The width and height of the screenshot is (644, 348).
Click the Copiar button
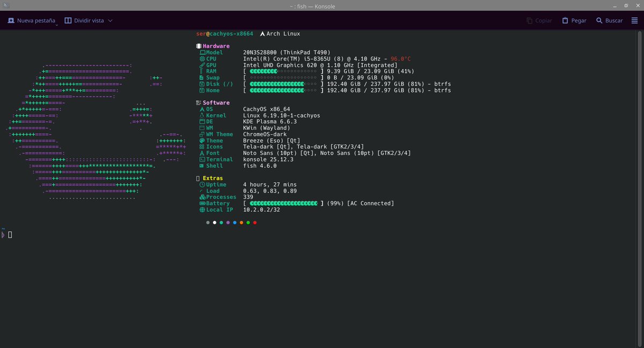tap(539, 20)
